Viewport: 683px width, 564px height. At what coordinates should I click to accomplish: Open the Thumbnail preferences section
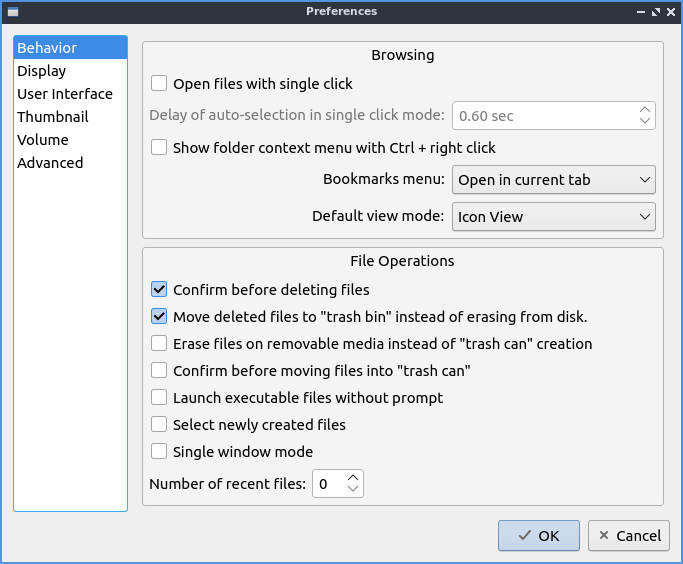point(53,117)
